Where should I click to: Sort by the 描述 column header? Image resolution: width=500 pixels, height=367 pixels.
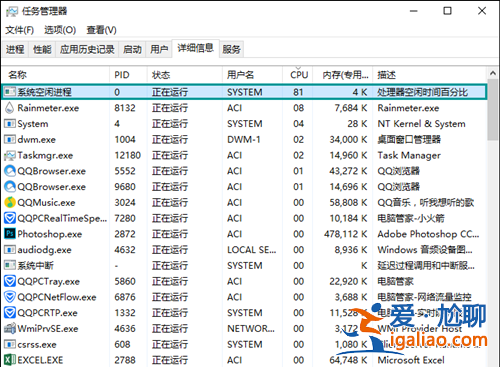[430, 75]
